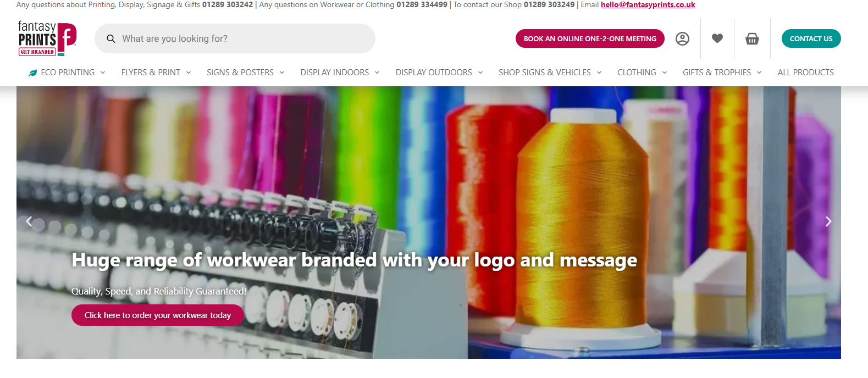Image resolution: width=868 pixels, height=378 pixels.
Task: Click Book an Online One-2-One Meeting
Action: pos(590,38)
